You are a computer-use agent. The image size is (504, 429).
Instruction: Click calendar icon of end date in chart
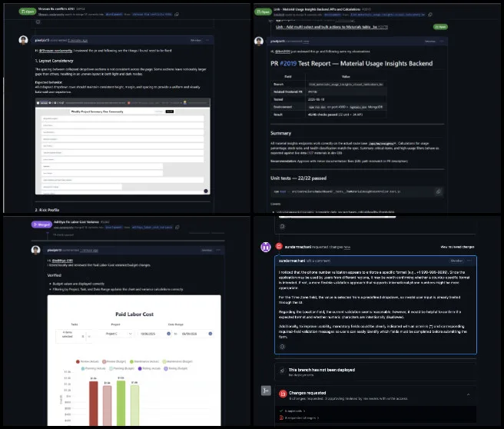pos(211,334)
